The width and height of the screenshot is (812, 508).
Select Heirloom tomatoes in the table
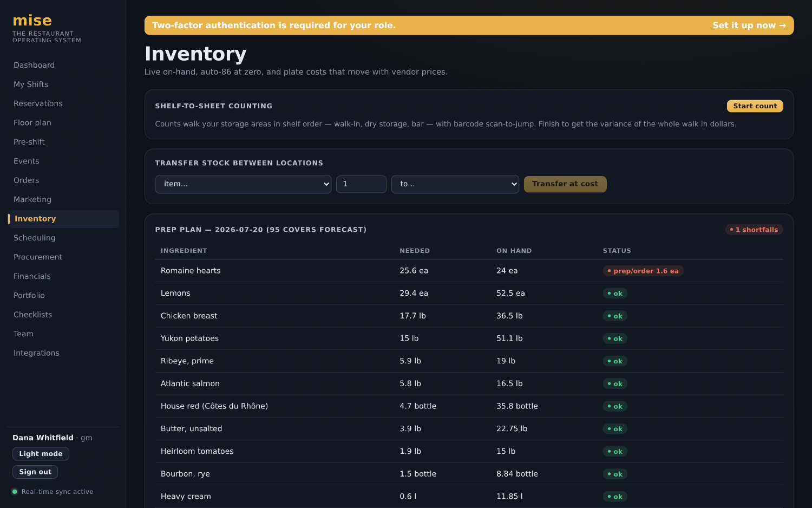tap(197, 451)
